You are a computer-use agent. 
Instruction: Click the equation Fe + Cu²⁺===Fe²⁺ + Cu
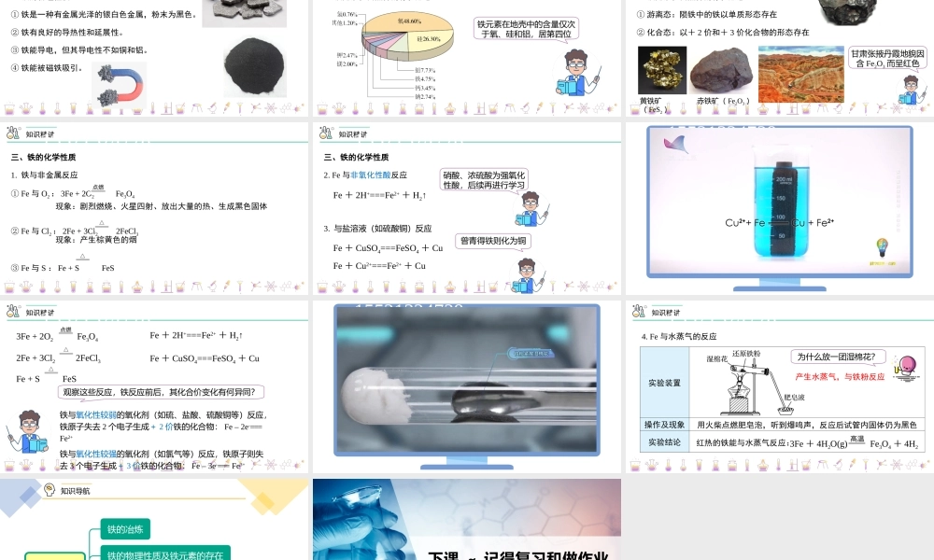point(379,265)
